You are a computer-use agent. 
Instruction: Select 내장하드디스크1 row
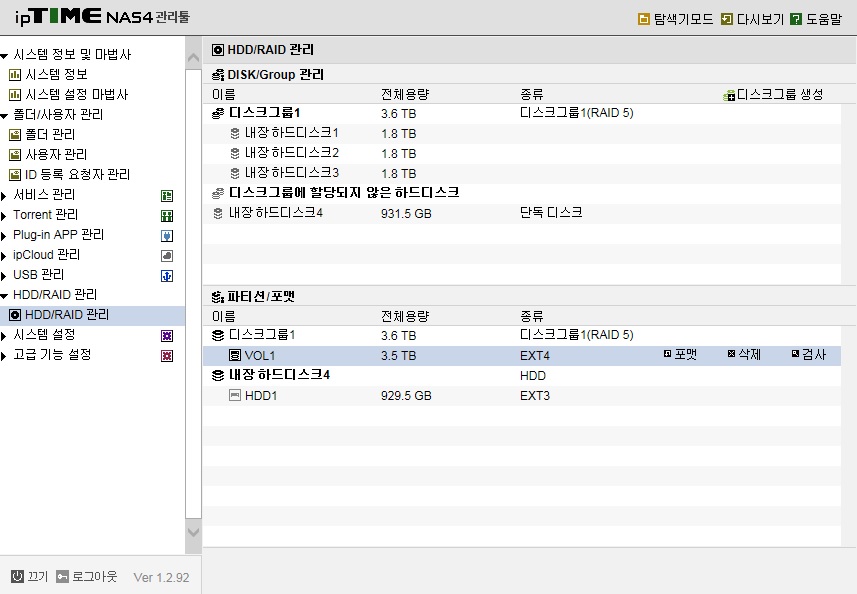pyautogui.click(x=522, y=133)
